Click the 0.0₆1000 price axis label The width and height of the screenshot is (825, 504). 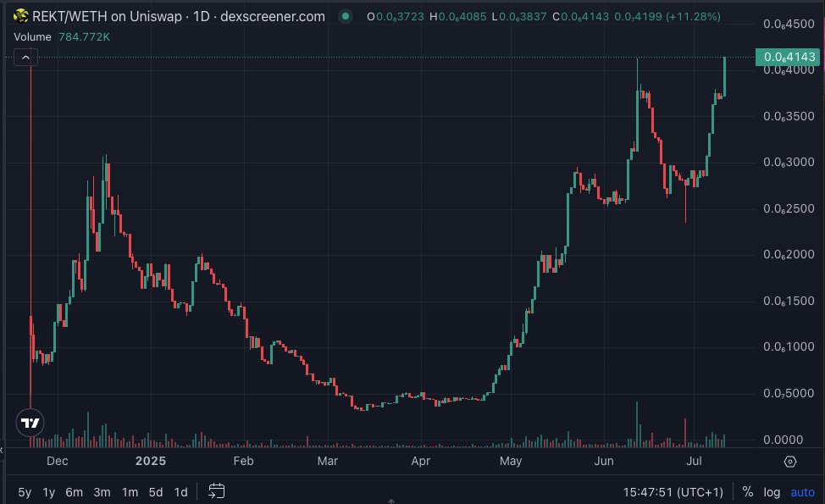click(789, 346)
